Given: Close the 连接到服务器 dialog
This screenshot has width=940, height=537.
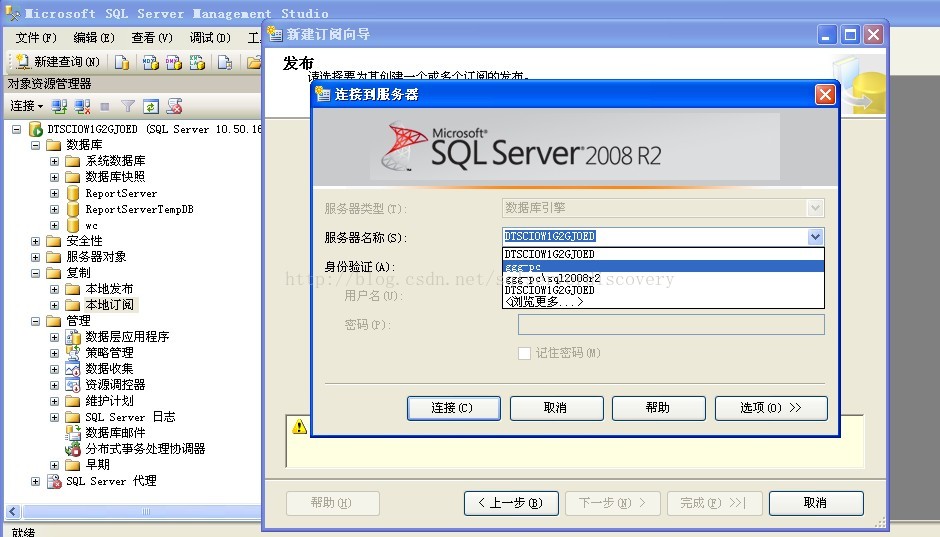Looking at the screenshot, I should [825, 95].
